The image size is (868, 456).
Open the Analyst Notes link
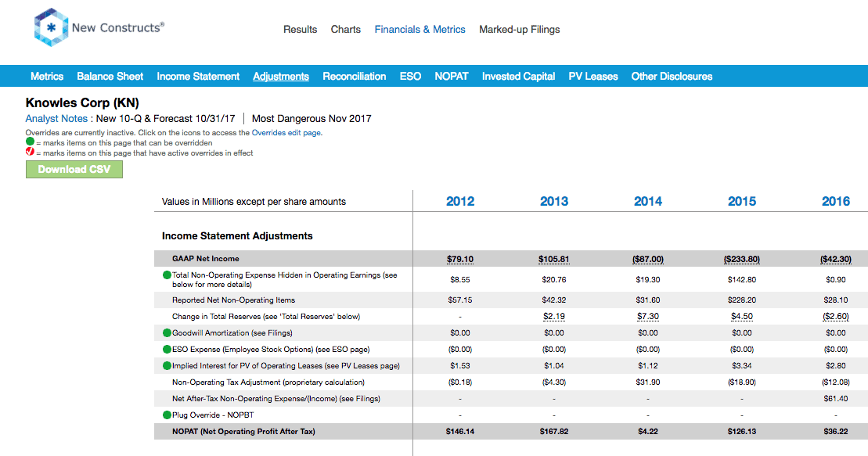pos(56,118)
